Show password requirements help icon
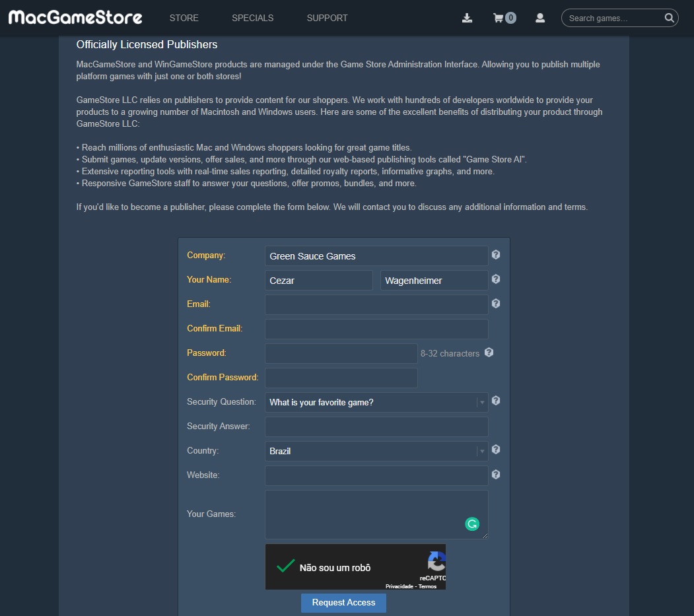This screenshot has width=694, height=616. 489,353
